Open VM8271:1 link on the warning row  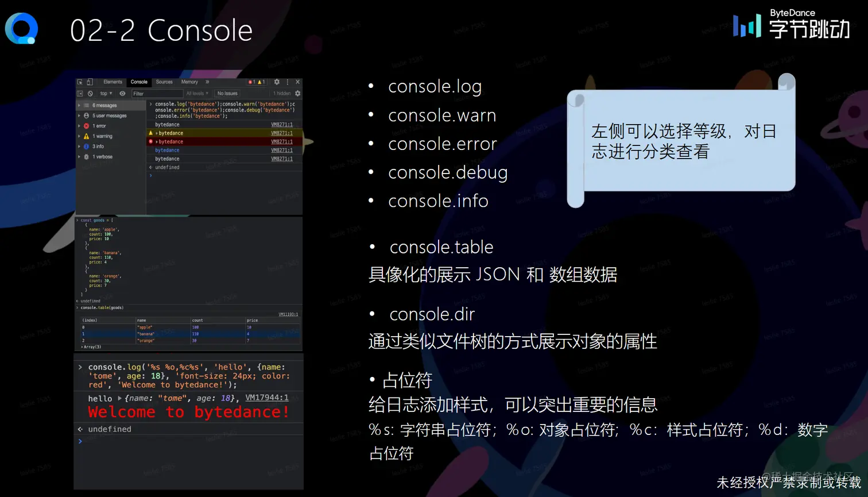coord(282,133)
